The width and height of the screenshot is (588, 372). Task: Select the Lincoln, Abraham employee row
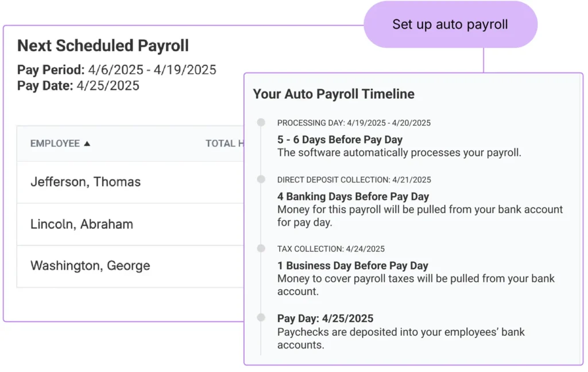point(82,224)
